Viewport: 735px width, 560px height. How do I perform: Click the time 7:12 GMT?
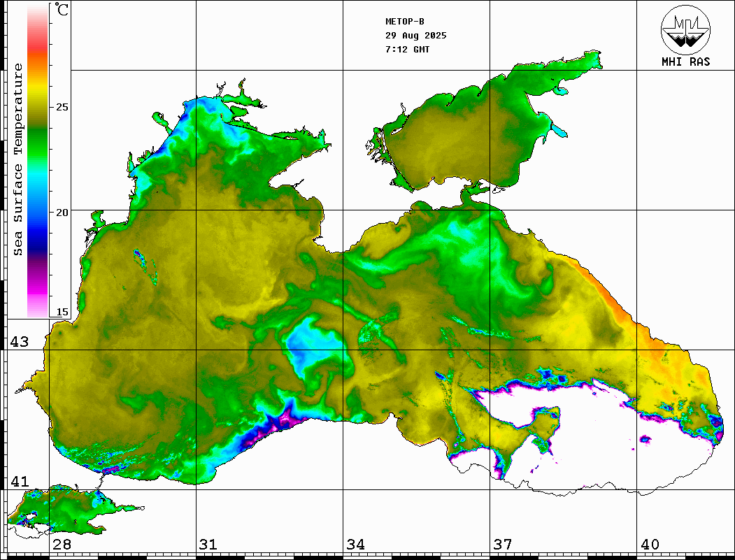[x=407, y=50]
